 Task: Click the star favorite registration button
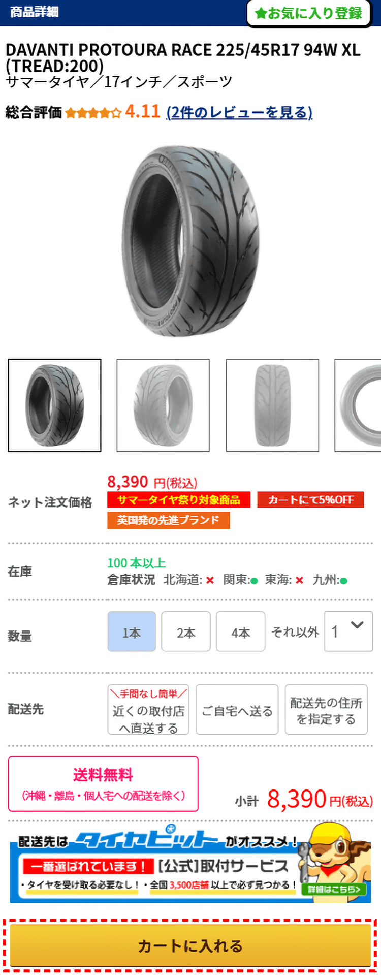pos(309,13)
